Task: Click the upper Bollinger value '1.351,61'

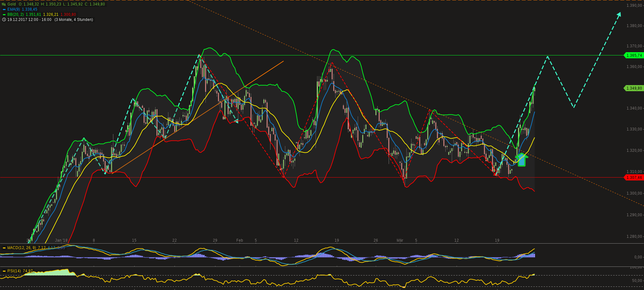Action: click(33, 15)
